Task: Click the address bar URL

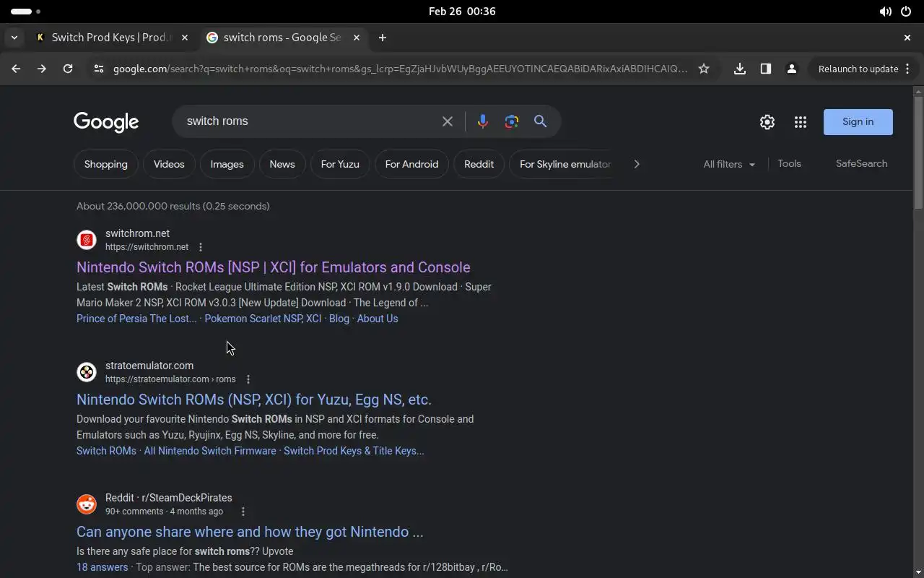Action: (x=401, y=69)
